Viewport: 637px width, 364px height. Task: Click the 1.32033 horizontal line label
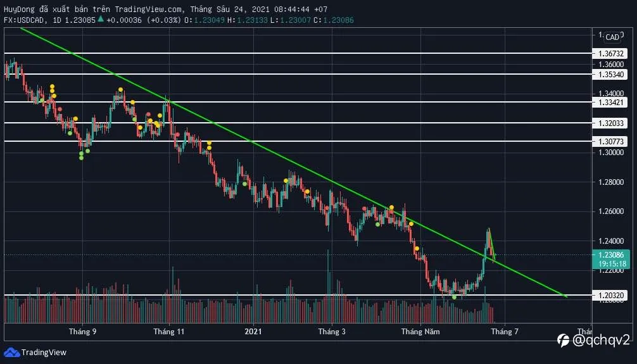click(610, 123)
